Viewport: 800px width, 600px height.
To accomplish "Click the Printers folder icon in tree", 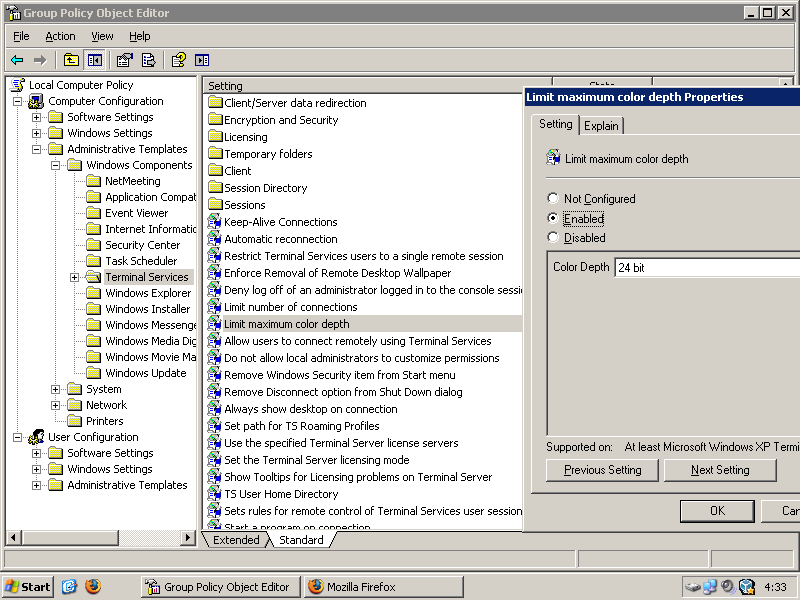I will pos(74,421).
